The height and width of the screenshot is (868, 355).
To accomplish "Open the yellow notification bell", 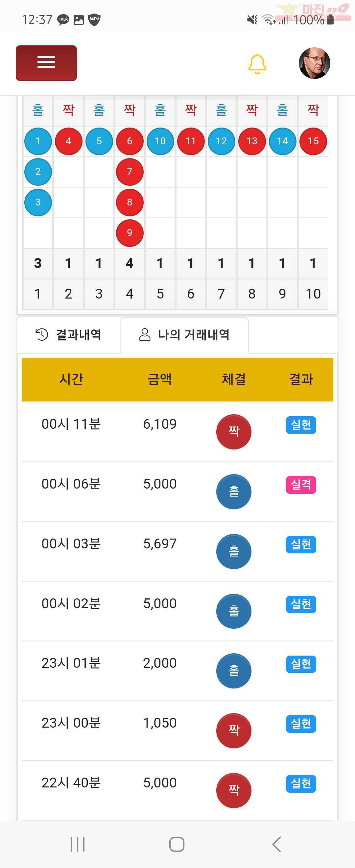I will pyautogui.click(x=257, y=64).
